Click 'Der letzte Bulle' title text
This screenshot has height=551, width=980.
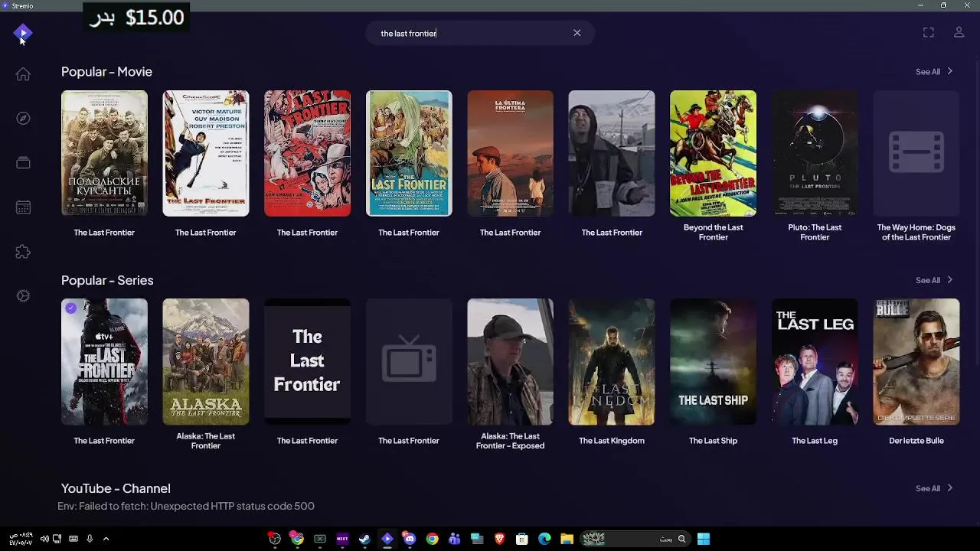916,441
